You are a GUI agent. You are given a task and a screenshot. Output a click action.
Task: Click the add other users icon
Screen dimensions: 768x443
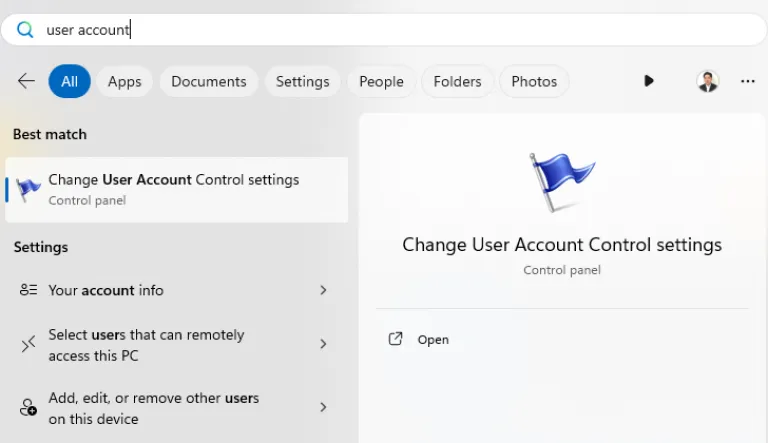pyautogui.click(x=28, y=408)
